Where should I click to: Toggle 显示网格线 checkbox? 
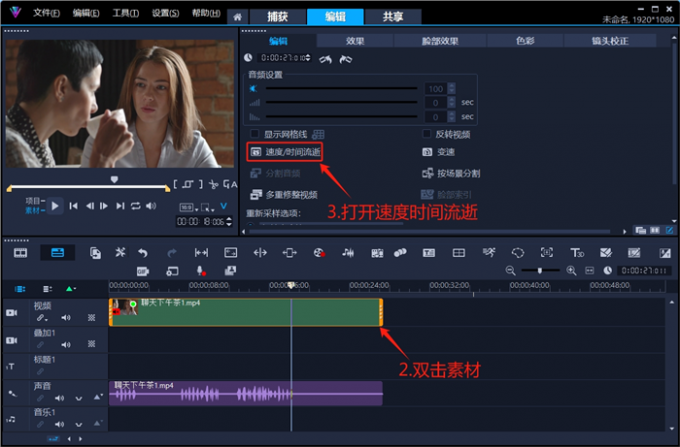click(255, 134)
